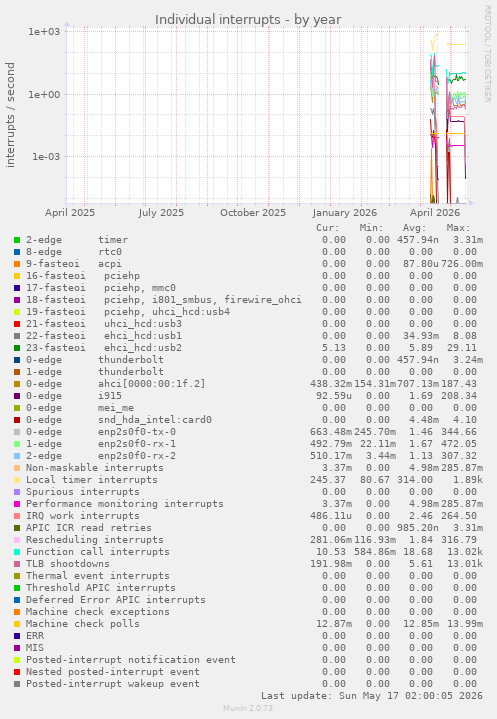Click the enp2s0f0-tx-0 legend entry
The height and width of the screenshot is (719, 497).
coord(101,432)
